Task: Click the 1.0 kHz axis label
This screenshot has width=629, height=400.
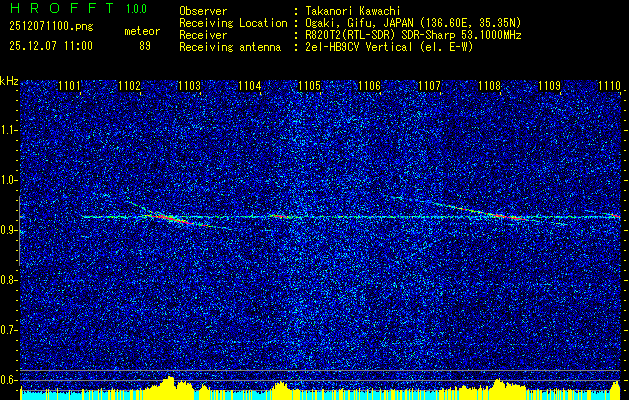Action: click(8, 180)
